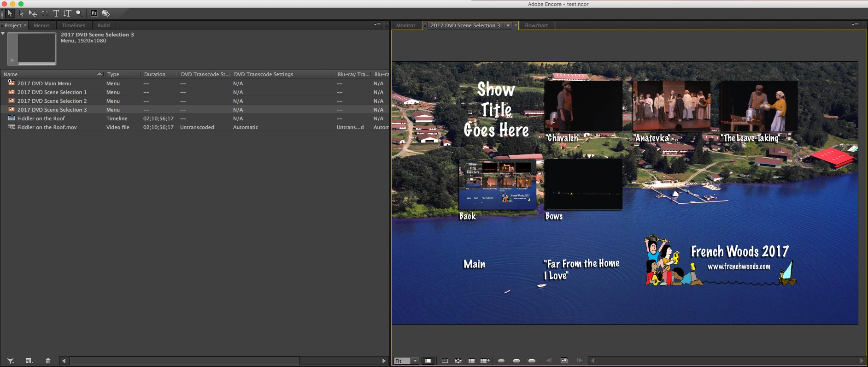Switch to the Timelines tab

73,25
